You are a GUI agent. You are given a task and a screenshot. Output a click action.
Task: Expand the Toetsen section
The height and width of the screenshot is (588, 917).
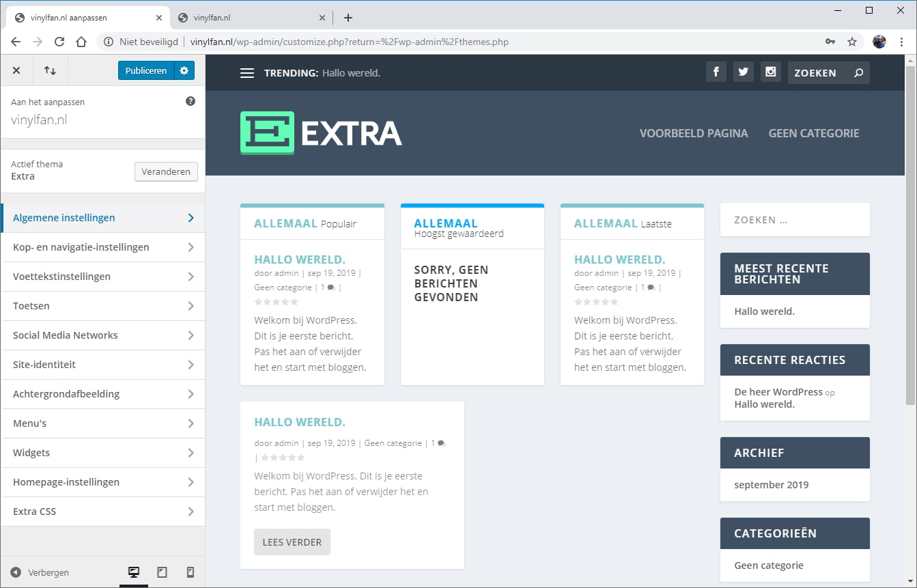click(102, 306)
